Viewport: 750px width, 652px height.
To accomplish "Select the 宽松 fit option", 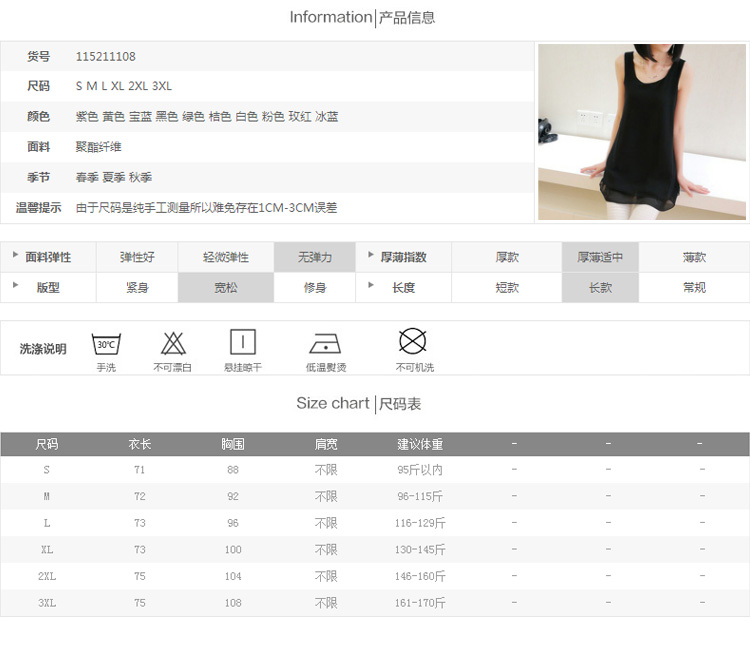I will (x=226, y=287).
